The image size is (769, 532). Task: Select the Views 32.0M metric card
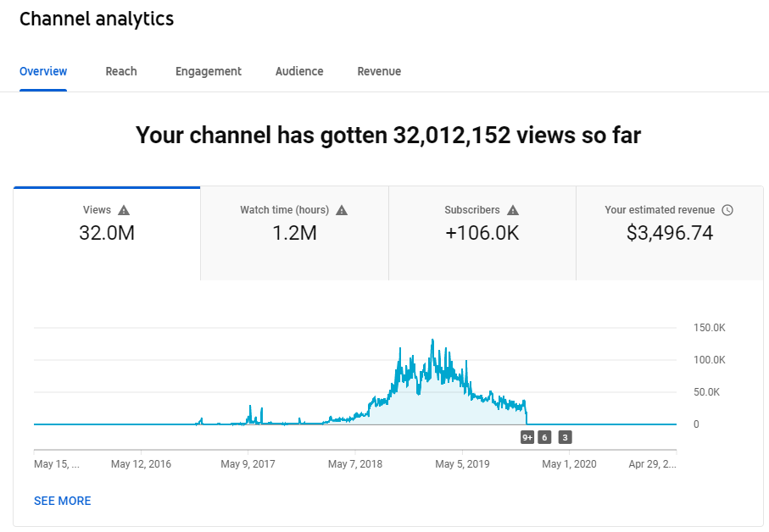pos(107,233)
